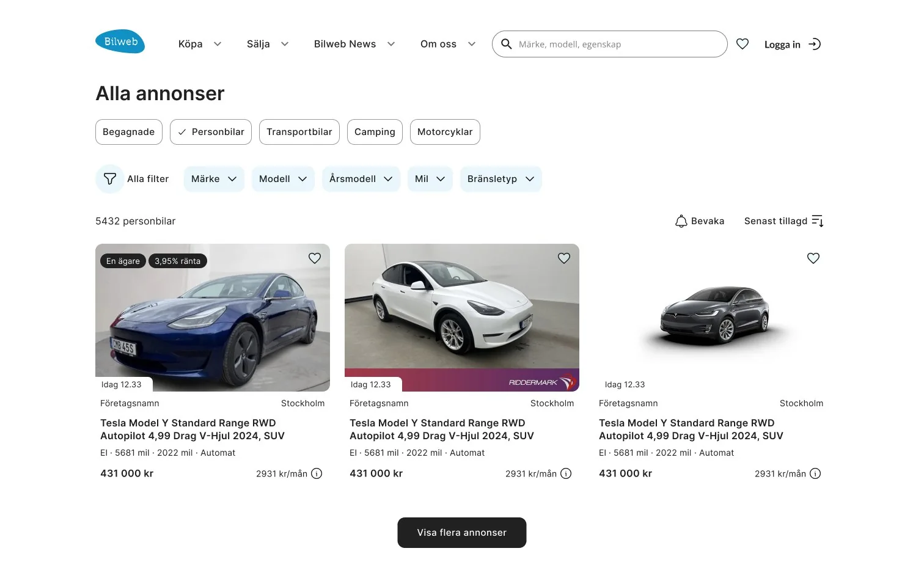The image size is (924, 562).
Task: Click the Alla filter funnel icon
Action: 110,179
